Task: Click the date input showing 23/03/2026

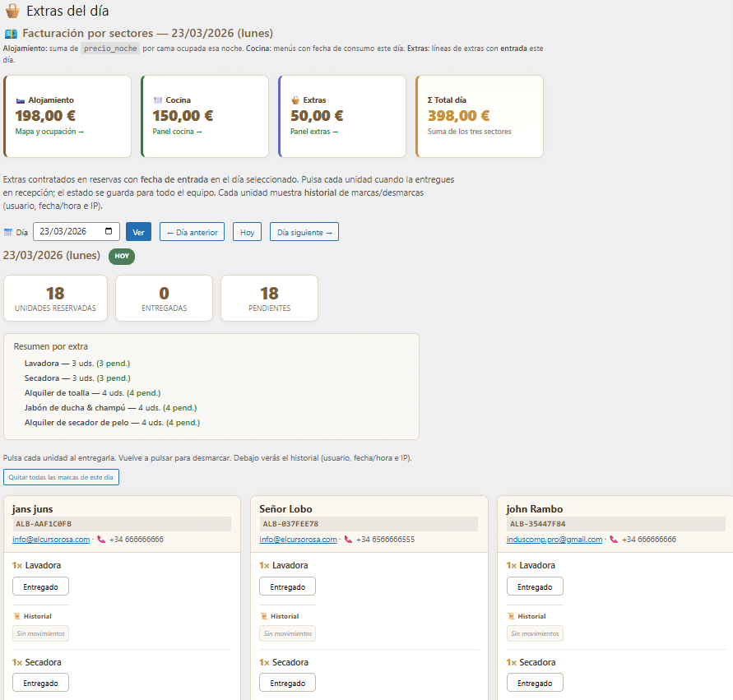Action: click(70, 232)
